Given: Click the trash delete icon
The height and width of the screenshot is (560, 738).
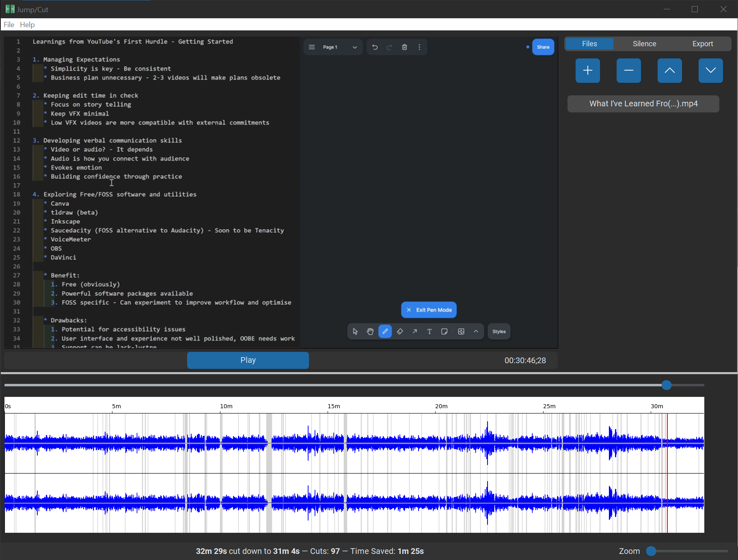Looking at the screenshot, I should point(404,47).
